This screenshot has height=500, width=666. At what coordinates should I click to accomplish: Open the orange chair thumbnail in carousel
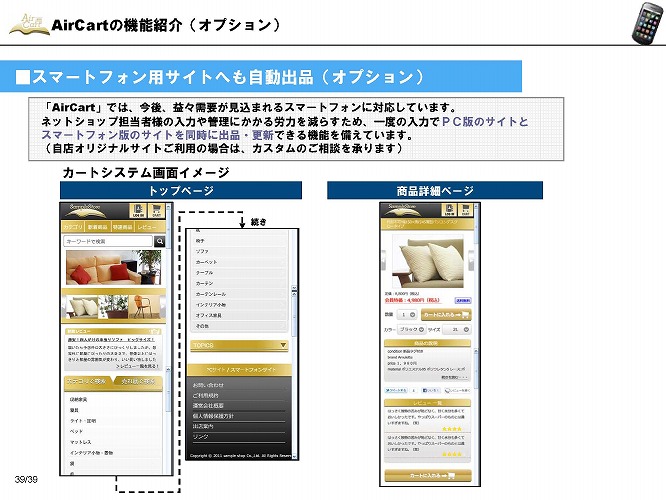(x=144, y=306)
